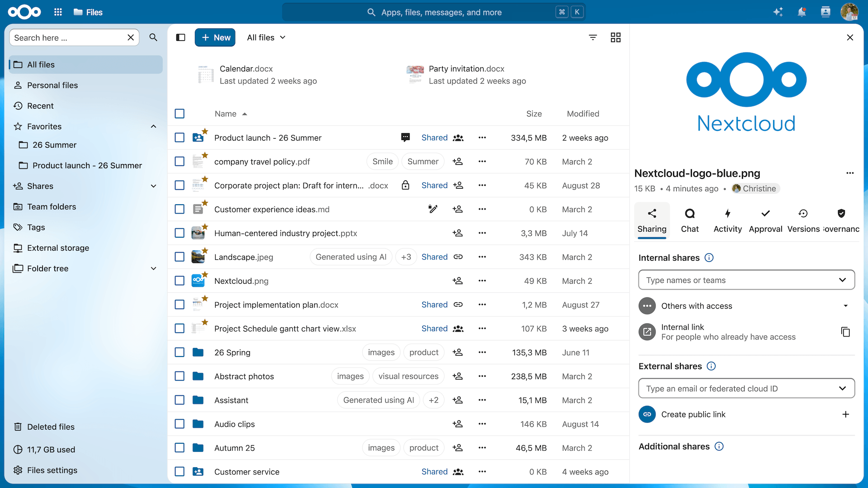Open the All files view dropdown

pyautogui.click(x=266, y=38)
